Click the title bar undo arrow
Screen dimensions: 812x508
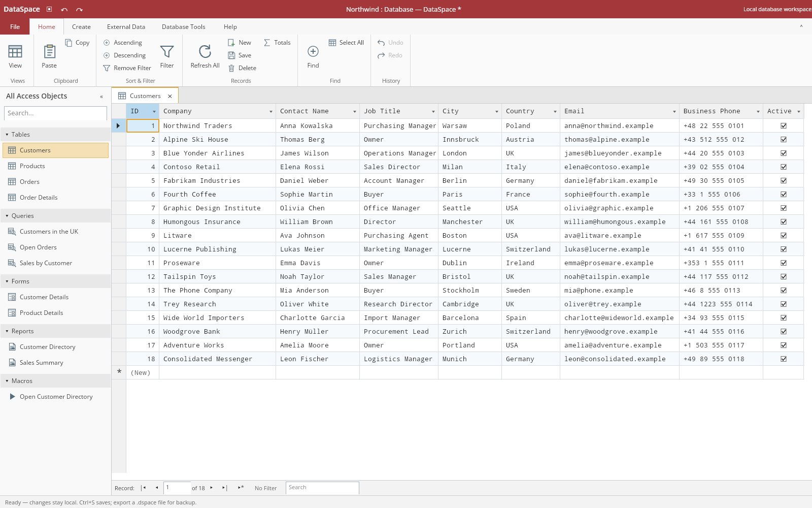64,9
